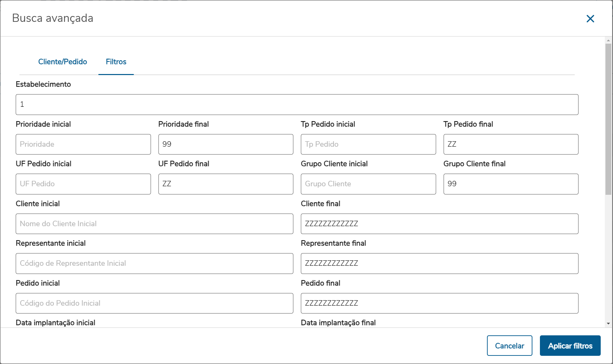Click the Prioridade final field

pos(225,144)
